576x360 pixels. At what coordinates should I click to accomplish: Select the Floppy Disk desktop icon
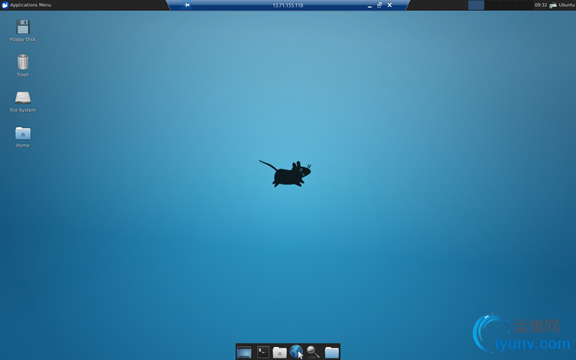pos(23,30)
